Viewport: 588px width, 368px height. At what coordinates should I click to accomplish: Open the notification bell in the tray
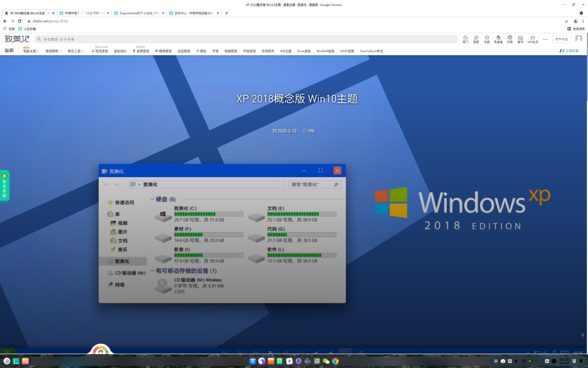pyautogui.click(x=581, y=361)
